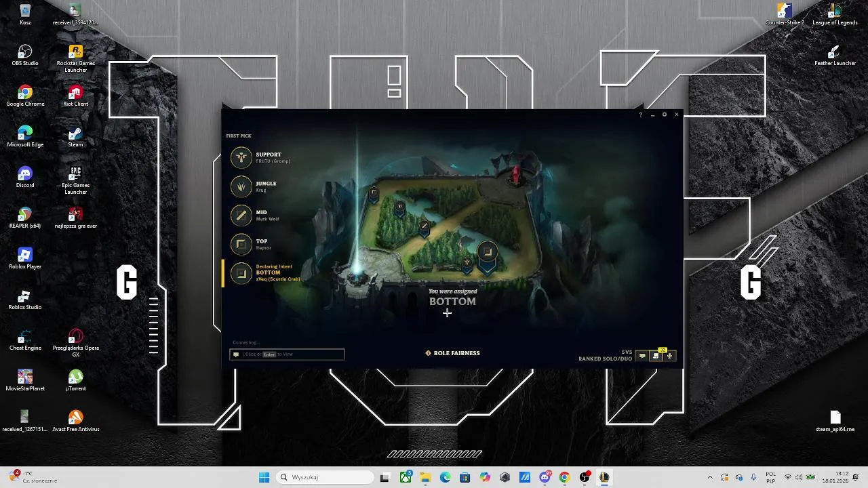The height and width of the screenshot is (488, 868).
Task: Open the Riot Client desktop icon
Action: [75, 96]
